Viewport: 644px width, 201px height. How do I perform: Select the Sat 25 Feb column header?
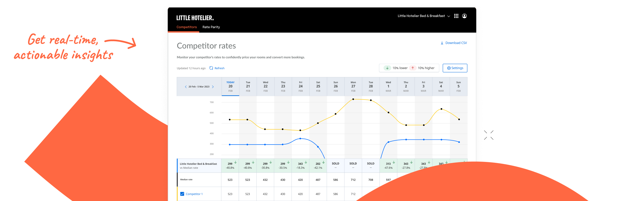(318, 87)
